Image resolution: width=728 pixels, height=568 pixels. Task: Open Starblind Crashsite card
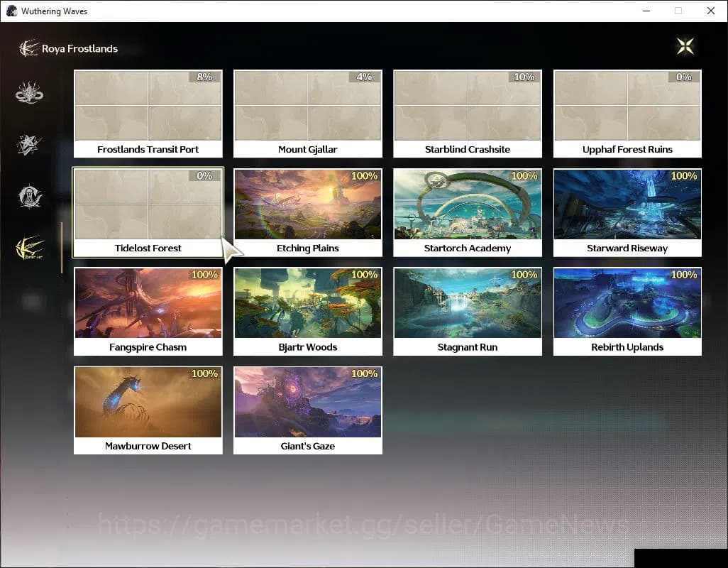468,114
